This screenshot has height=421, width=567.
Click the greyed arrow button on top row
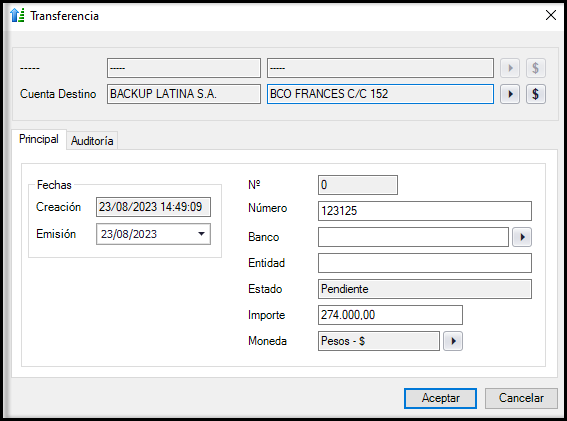510,68
